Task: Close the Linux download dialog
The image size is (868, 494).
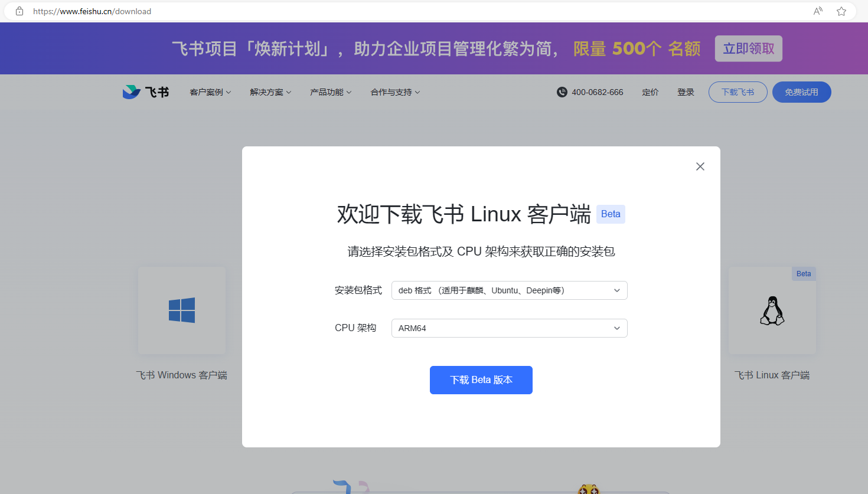Action: click(x=700, y=166)
